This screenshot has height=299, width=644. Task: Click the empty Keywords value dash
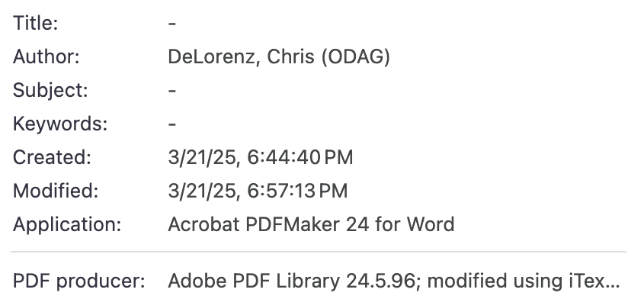(172, 124)
